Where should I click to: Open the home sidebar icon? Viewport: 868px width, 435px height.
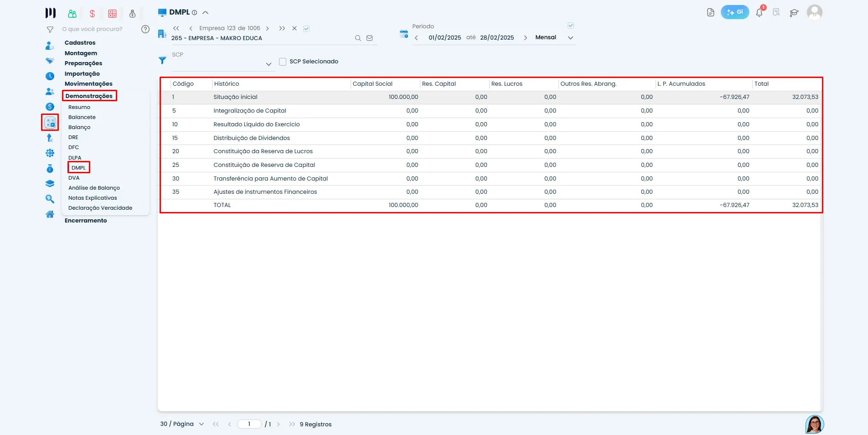50,214
